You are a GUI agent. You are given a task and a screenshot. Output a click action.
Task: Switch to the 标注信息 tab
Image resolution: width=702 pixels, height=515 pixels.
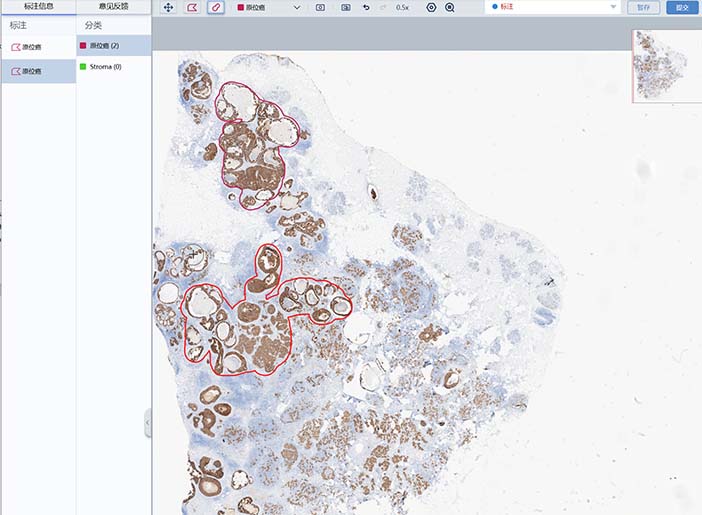click(x=38, y=6)
